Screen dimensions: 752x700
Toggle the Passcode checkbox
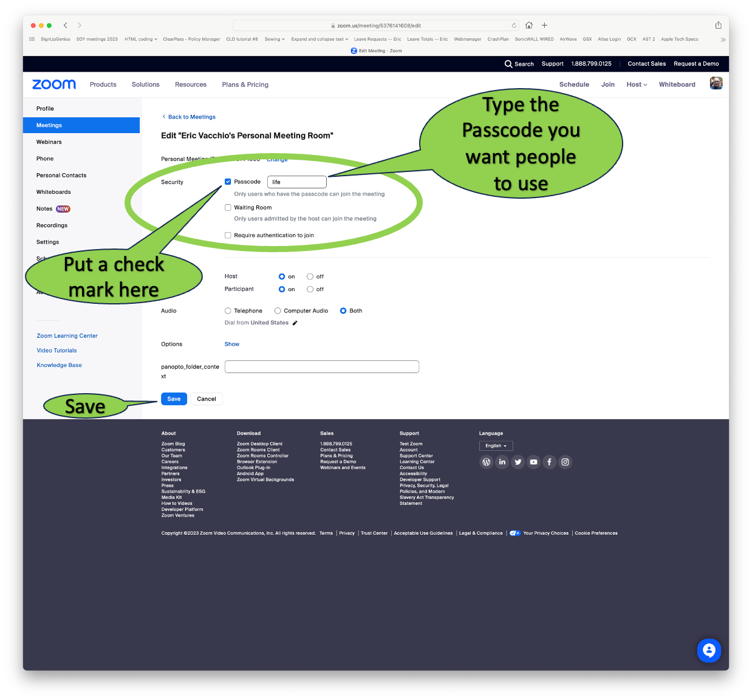(x=228, y=182)
